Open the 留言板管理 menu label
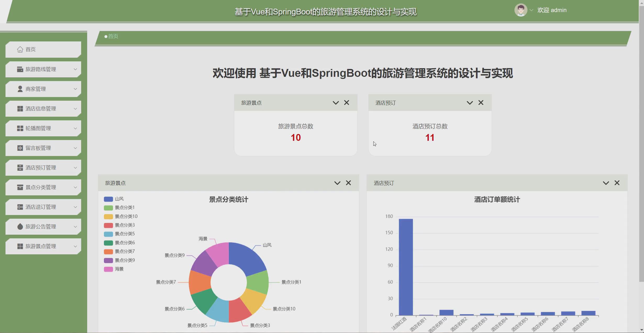Image resolution: width=644 pixels, height=333 pixels. coord(38,148)
